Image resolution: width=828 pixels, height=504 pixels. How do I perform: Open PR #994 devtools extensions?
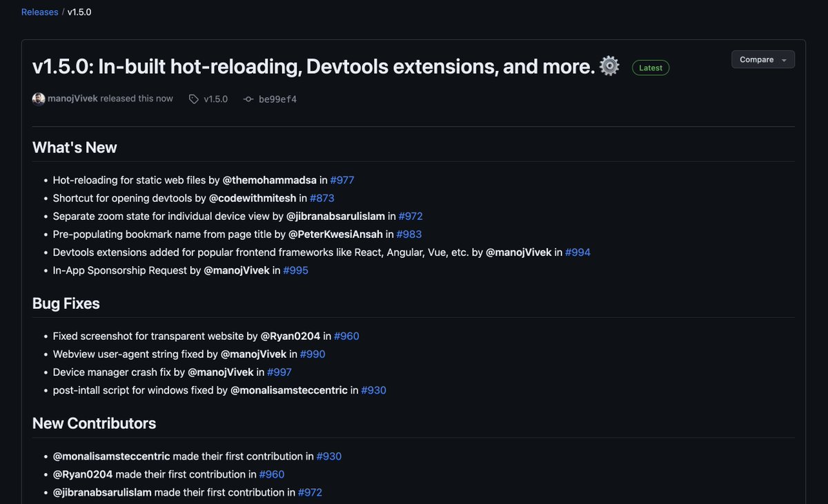coord(578,252)
